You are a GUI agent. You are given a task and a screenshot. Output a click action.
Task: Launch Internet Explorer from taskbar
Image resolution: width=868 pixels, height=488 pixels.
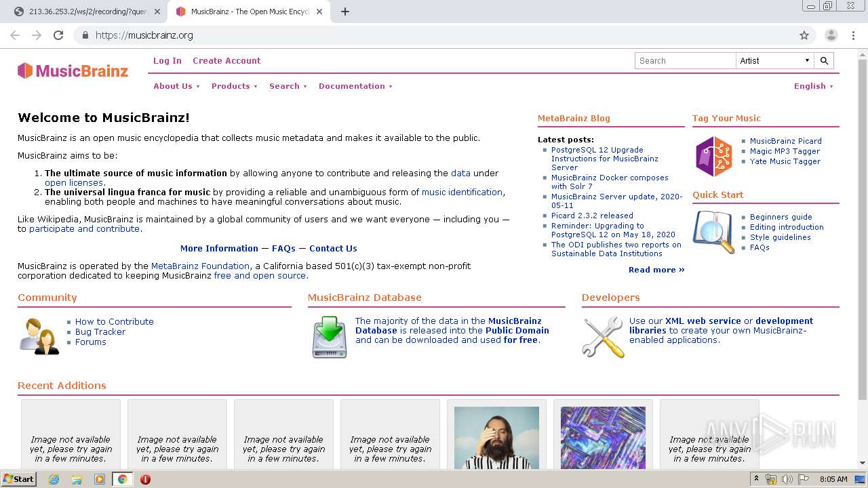pos(54,479)
